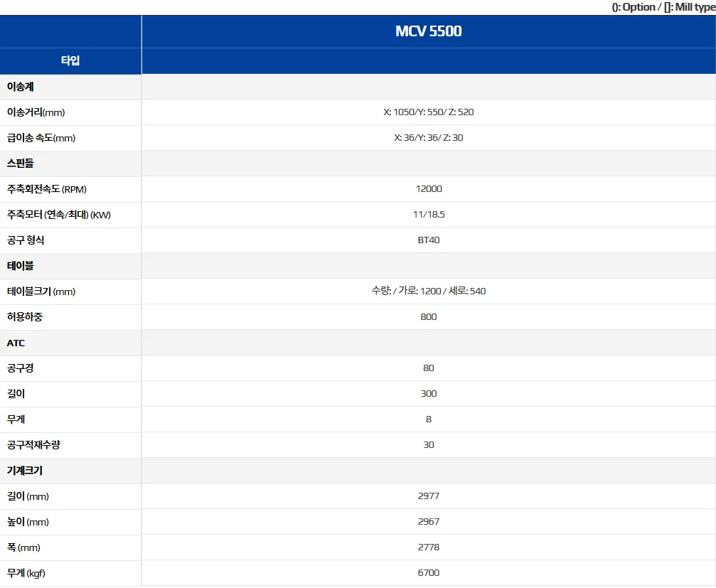
Task: Click the X: 36/Y: 36/ Z: 30 value
Action: pyautogui.click(x=428, y=137)
